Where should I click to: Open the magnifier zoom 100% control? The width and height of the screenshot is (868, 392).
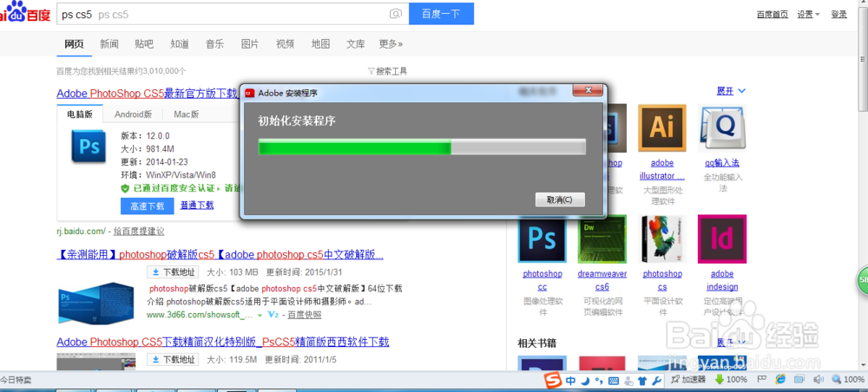pyautogui.click(x=848, y=380)
